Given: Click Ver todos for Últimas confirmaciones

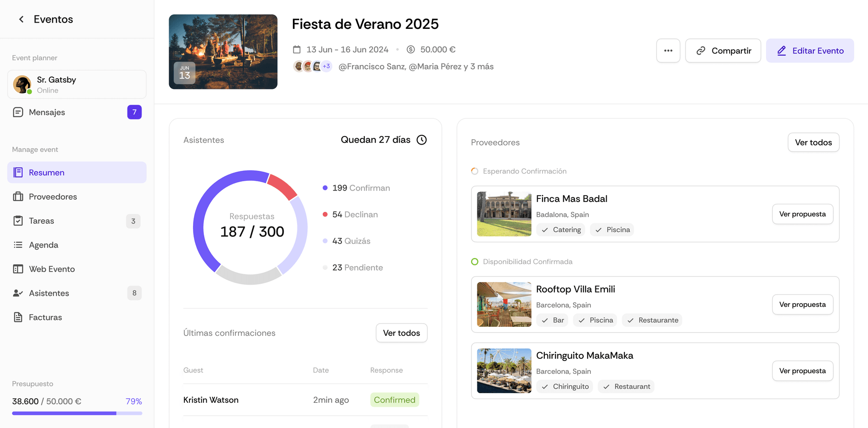Looking at the screenshot, I should [x=401, y=333].
